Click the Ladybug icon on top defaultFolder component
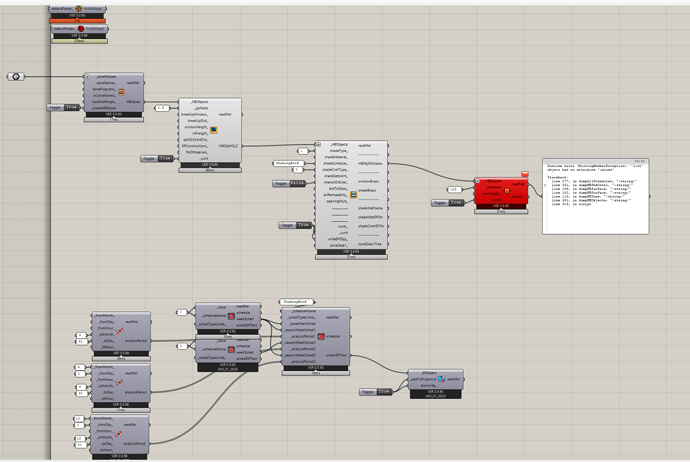Viewport: 690px width, 462px height. pyautogui.click(x=78, y=8)
